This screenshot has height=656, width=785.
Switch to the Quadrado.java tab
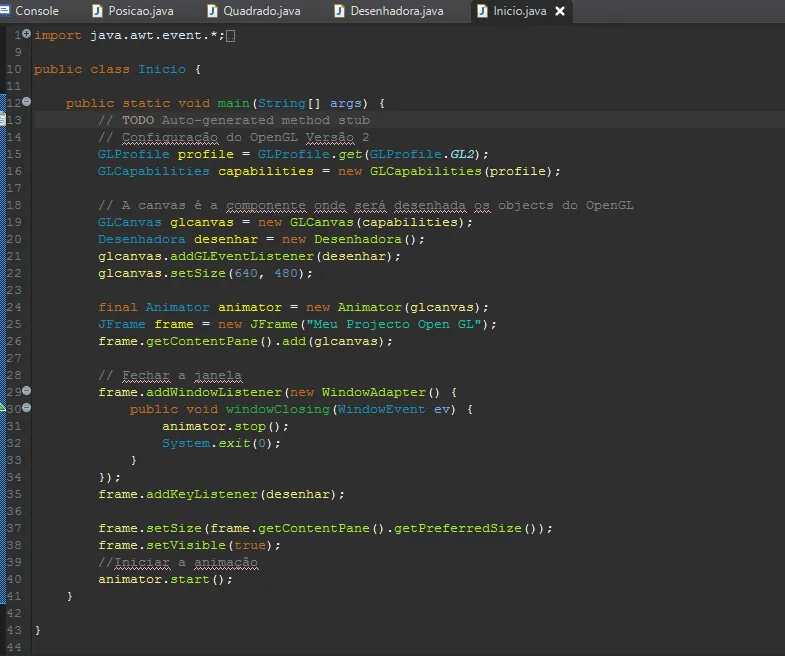pos(261,11)
